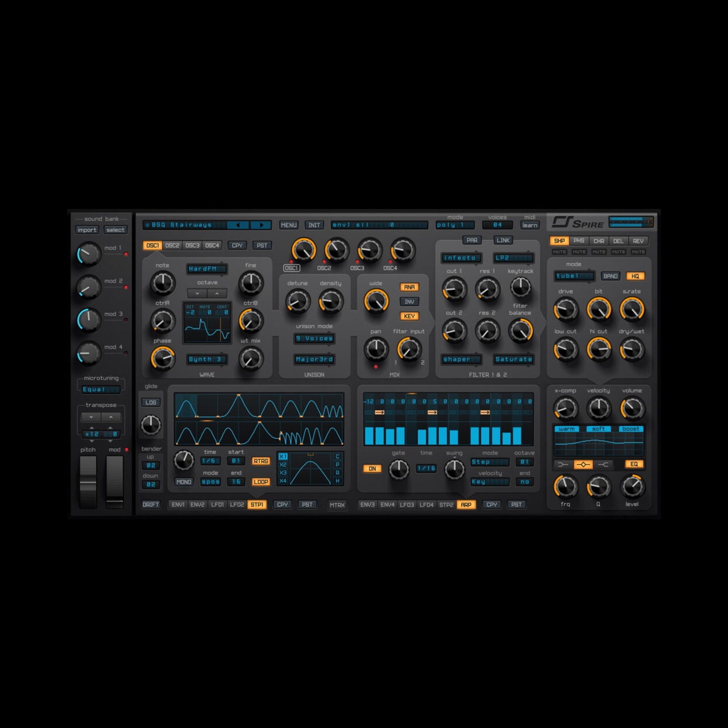The width and height of the screenshot is (728, 728).
Task: Open the poly 1 mode dropdown
Action: tap(455, 225)
